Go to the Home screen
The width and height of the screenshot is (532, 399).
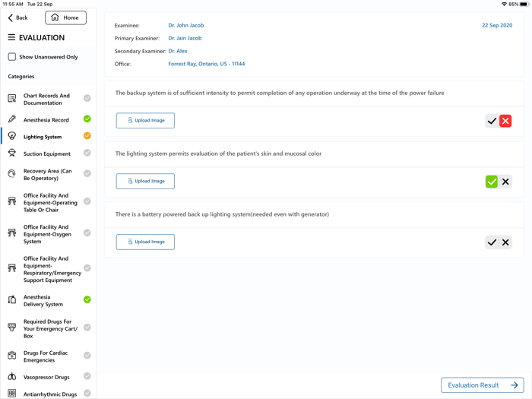click(65, 17)
